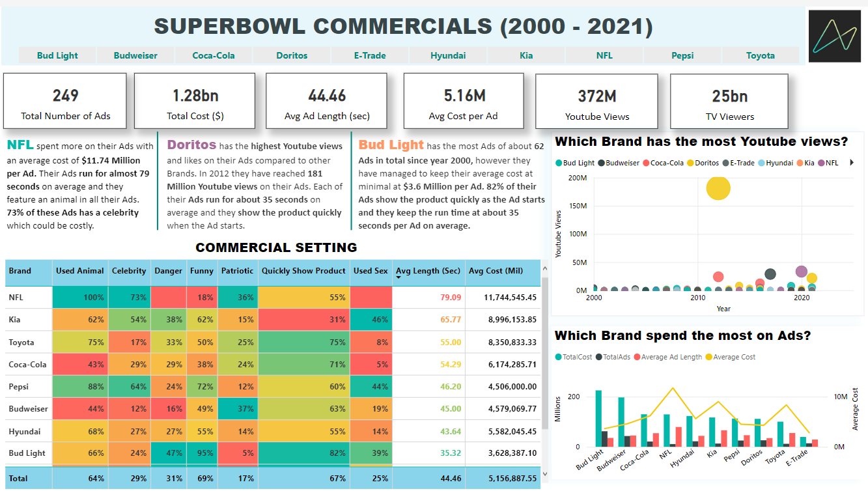Screen dimensions: 868x491
Task: Click the NFL legend entry in the scatter chart
Action: (828, 163)
